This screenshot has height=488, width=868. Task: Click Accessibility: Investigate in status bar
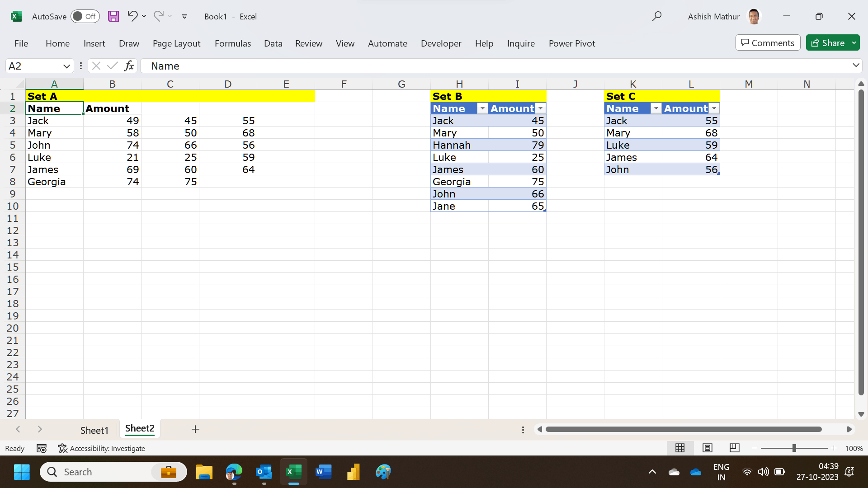(x=102, y=448)
